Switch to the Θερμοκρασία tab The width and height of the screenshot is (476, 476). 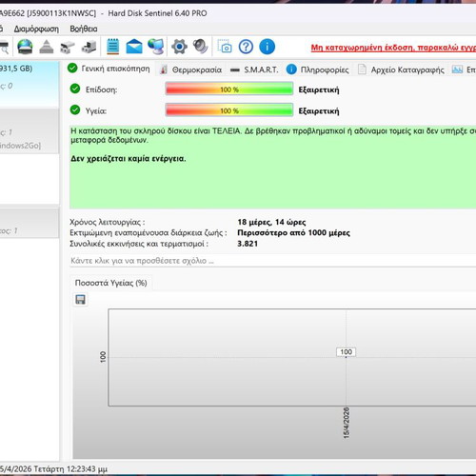[191, 69]
